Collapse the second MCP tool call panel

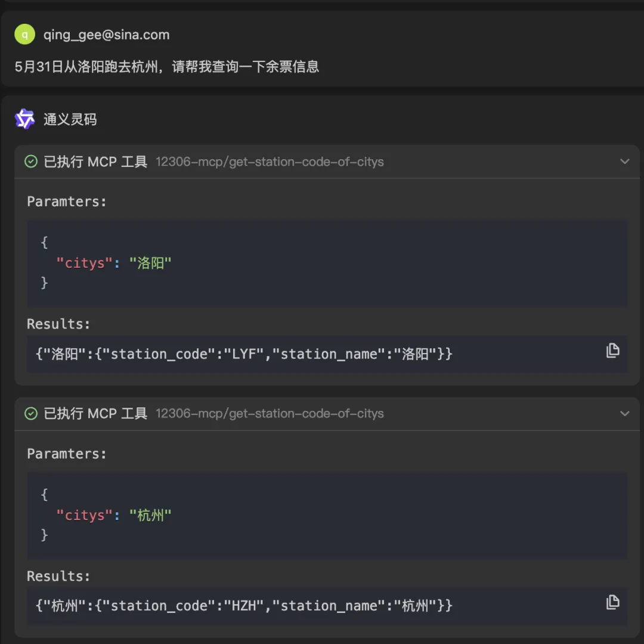pos(625,414)
